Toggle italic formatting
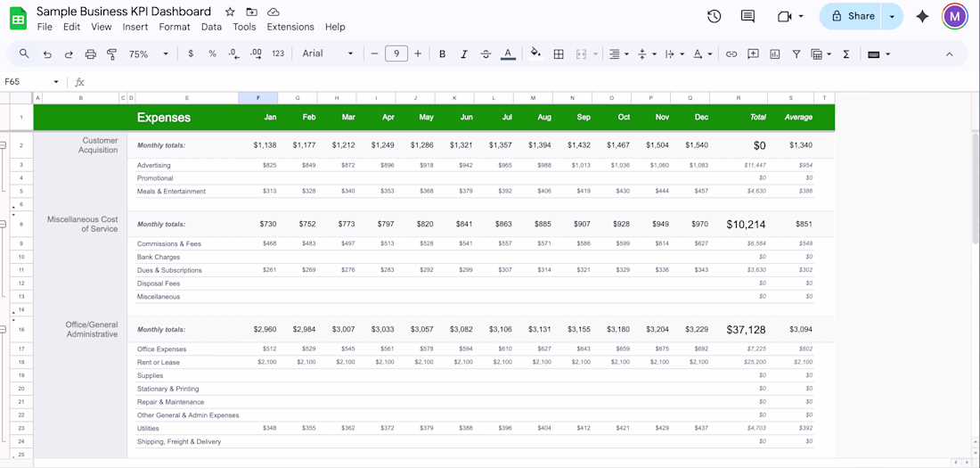Screen dimensions: 980x468 tap(463, 54)
